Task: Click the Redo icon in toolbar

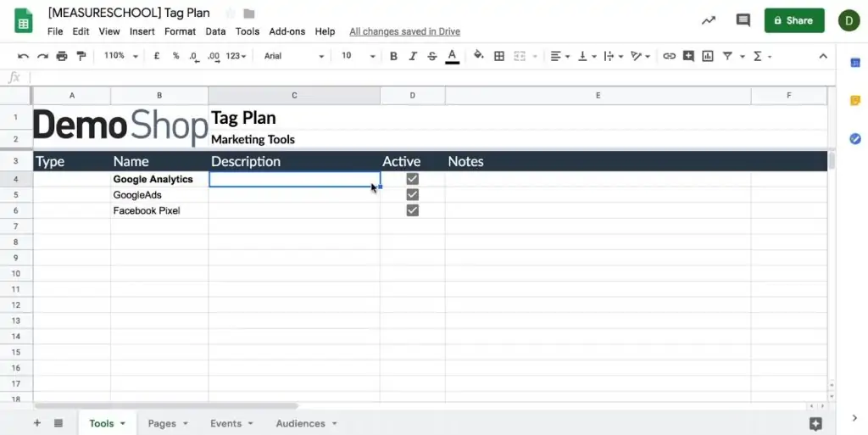Action: 42,56
